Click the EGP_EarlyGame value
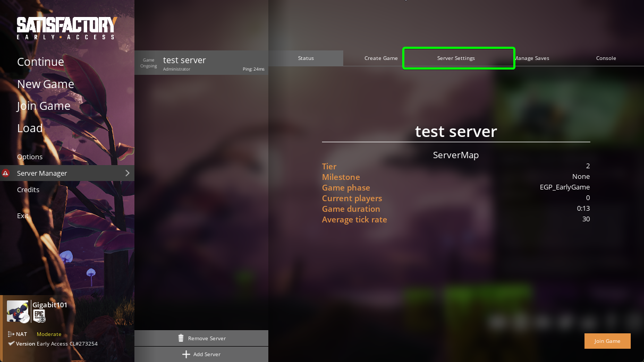The width and height of the screenshot is (644, 362). [565, 187]
